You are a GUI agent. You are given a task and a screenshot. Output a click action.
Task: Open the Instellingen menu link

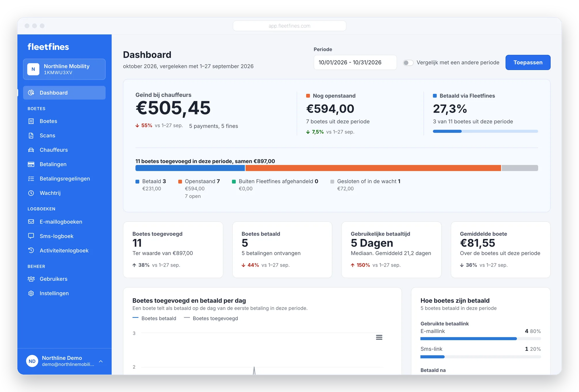coord(64,293)
